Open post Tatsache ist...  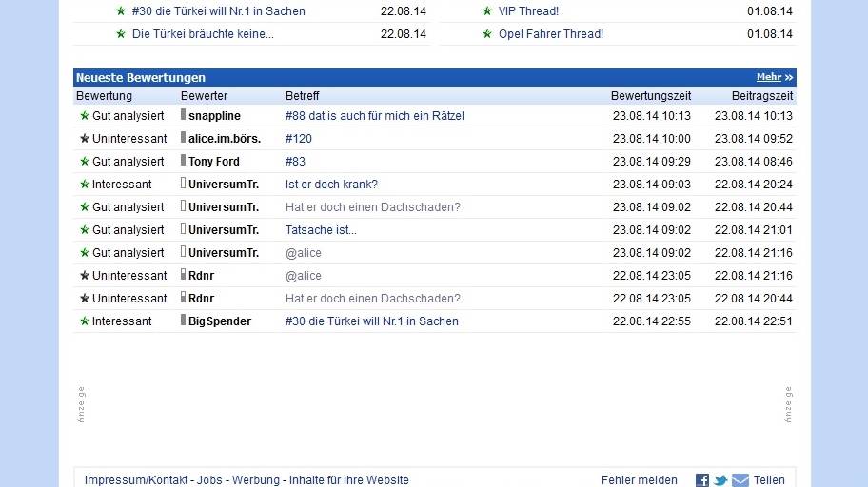point(321,229)
